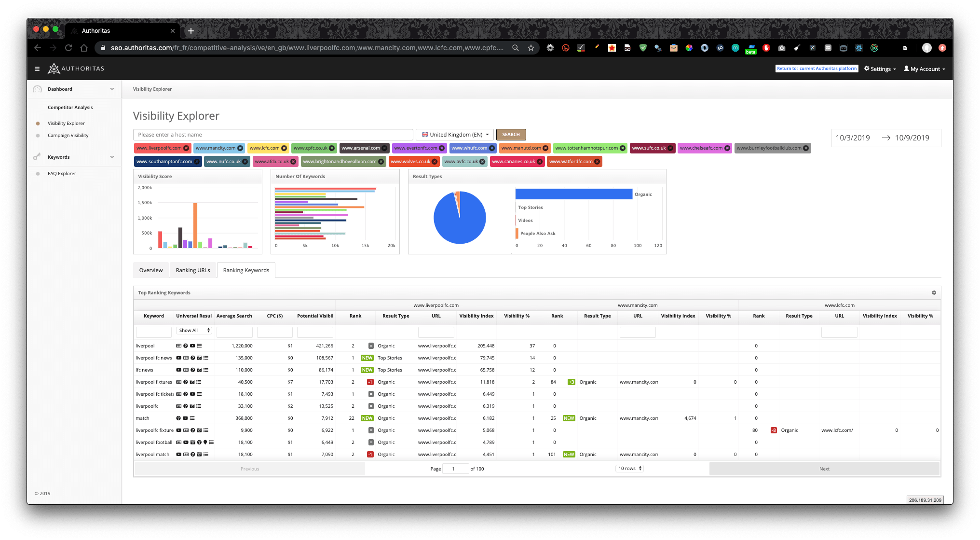Click the browser back arrow
The width and height of the screenshot is (980, 540).
pos(38,48)
